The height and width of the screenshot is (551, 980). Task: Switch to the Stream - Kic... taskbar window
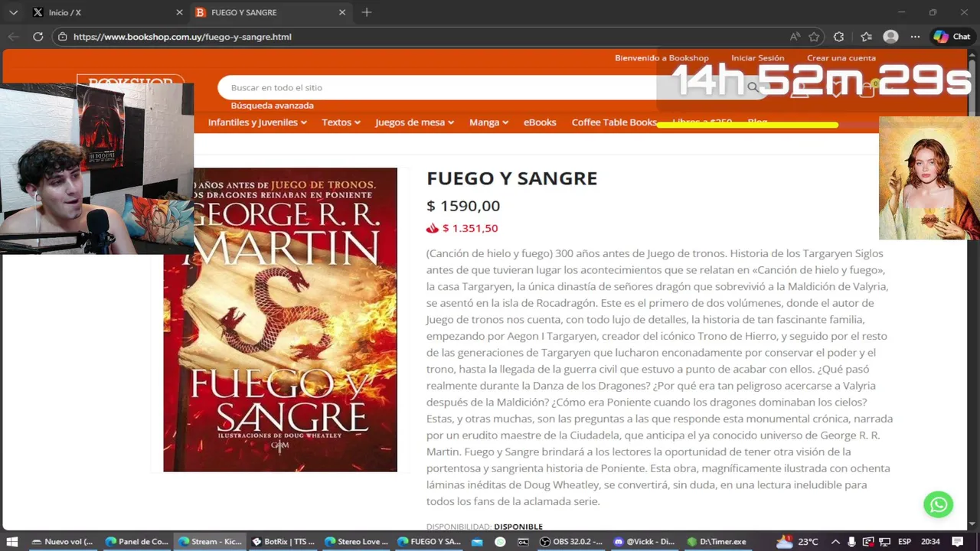pos(210,542)
